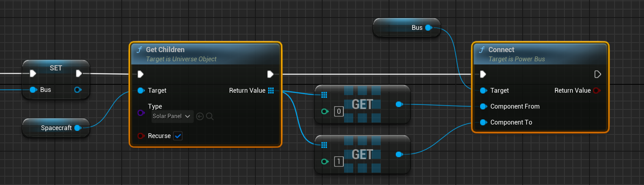Click the browse-to-asset magnifier icon beside Type
Viewport: 644px width, 185px height.
click(x=210, y=117)
